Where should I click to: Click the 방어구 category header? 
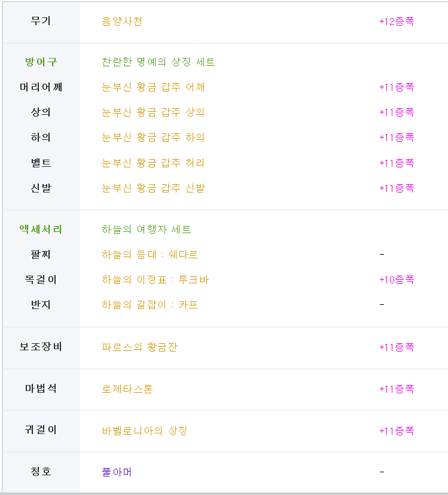point(41,62)
